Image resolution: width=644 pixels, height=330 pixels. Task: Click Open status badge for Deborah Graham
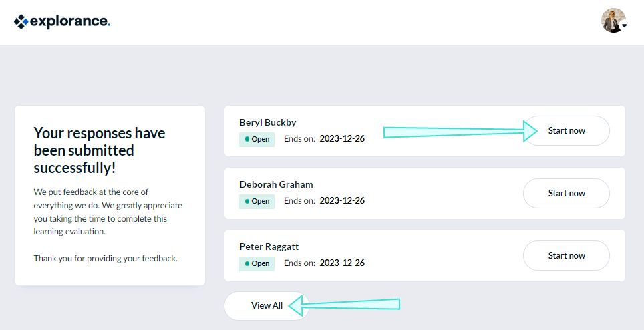tap(257, 201)
